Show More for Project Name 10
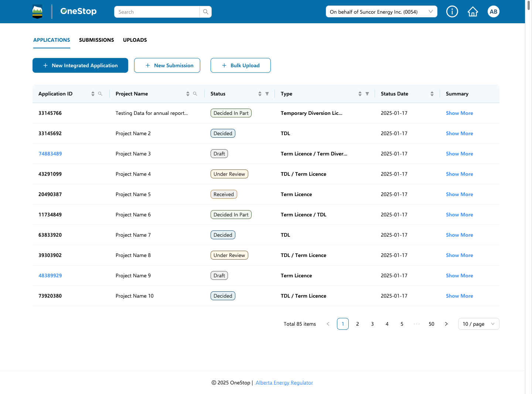532x394 pixels. [460, 296]
